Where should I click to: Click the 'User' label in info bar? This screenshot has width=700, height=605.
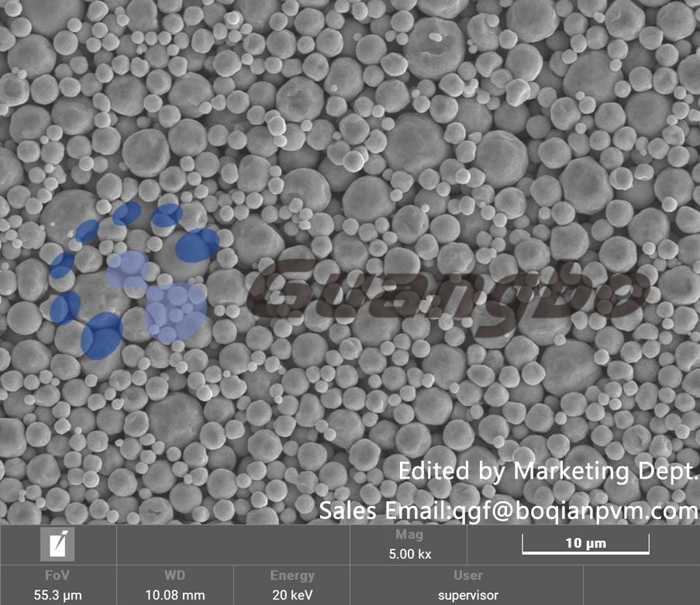click(468, 576)
